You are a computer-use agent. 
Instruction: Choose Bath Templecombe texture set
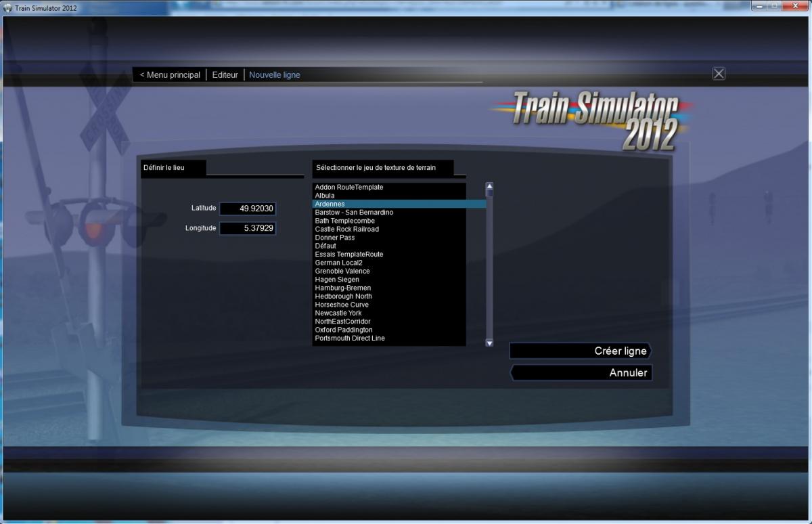coord(389,221)
